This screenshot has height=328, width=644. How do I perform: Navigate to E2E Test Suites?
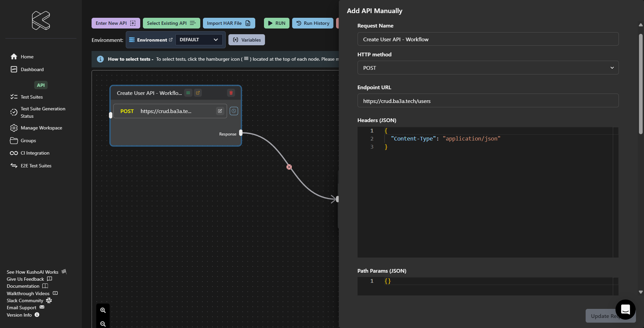36,166
